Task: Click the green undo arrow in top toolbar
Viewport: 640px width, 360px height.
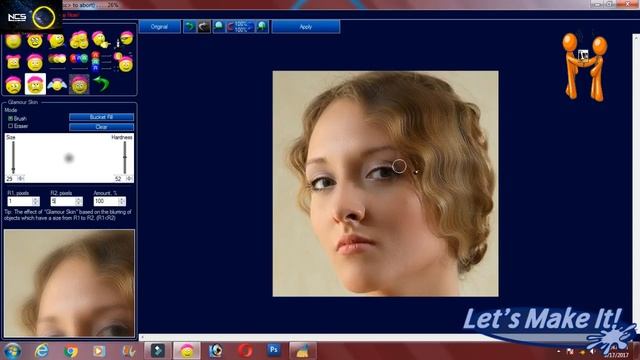Action: (x=189, y=27)
